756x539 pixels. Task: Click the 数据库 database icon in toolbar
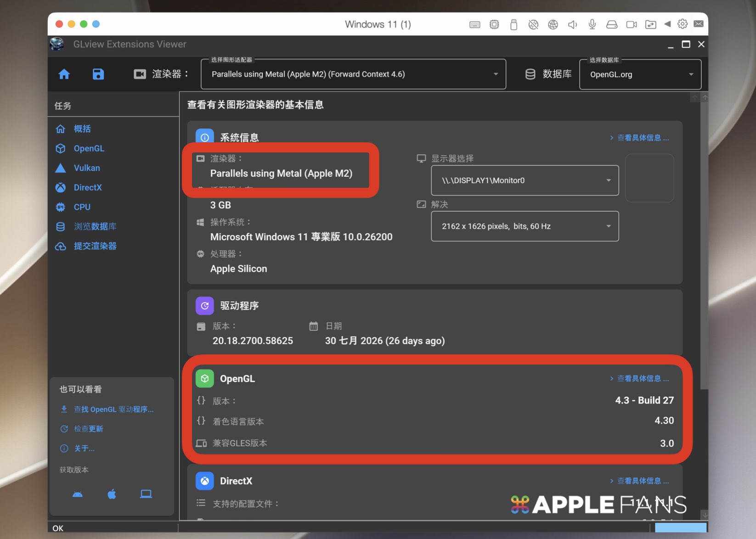pyautogui.click(x=530, y=74)
